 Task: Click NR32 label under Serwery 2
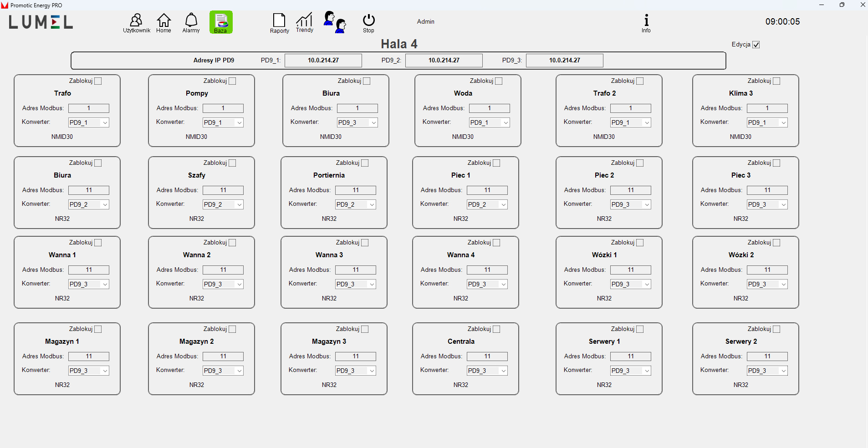[x=741, y=385]
